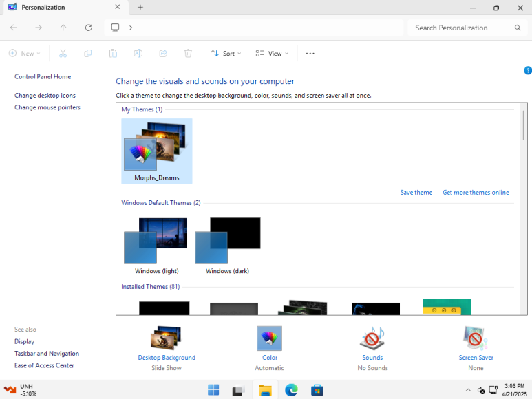This screenshot has width=532, height=399.
Task: Open Change mouse pointers link
Action: [47, 107]
